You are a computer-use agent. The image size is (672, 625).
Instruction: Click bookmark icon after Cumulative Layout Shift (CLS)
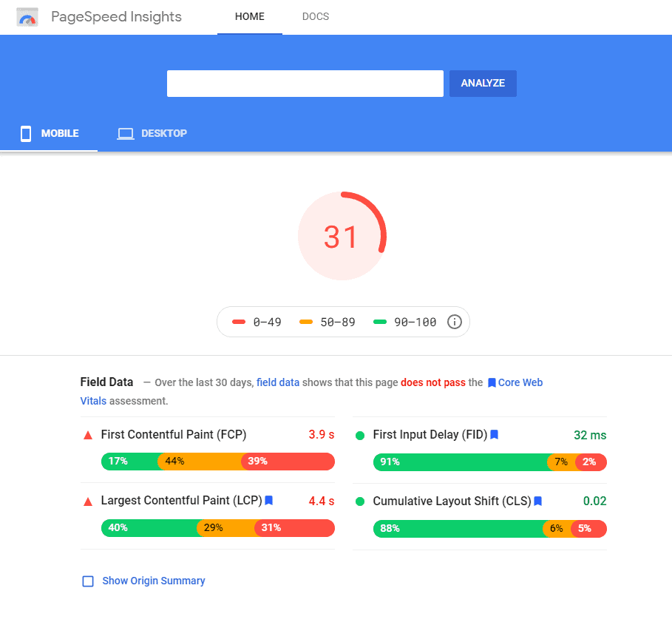538,501
